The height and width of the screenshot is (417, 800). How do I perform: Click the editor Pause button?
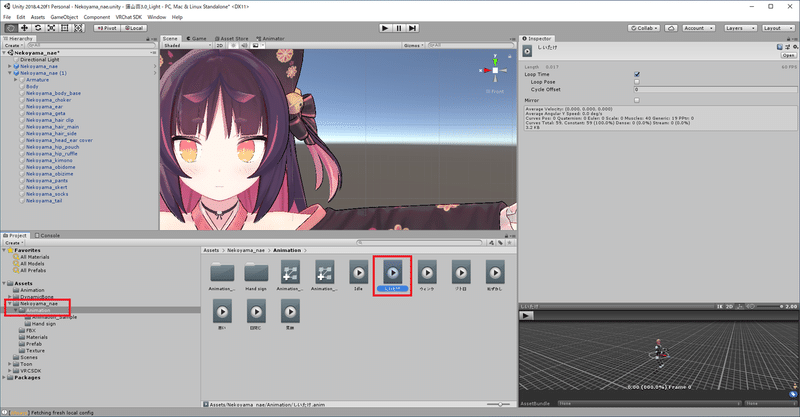pos(399,28)
